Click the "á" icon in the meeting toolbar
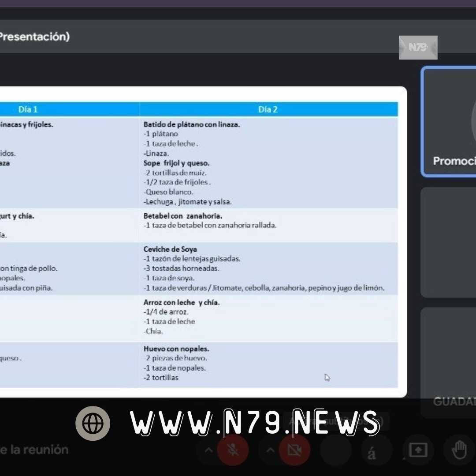 372,453
